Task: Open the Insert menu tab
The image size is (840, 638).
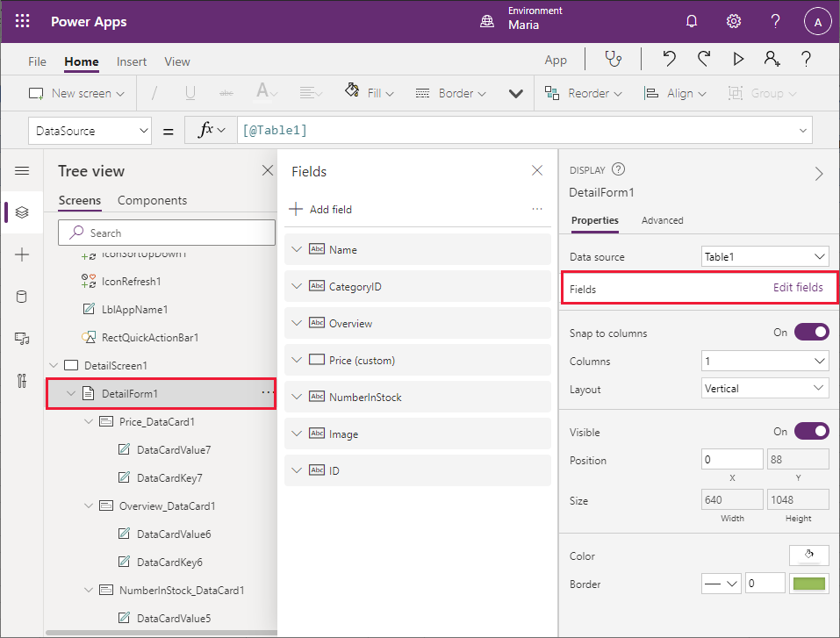Action: point(132,61)
